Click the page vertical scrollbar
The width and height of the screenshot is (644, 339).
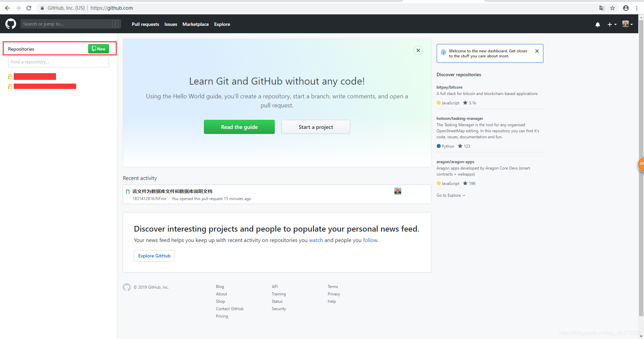tap(641, 168)
